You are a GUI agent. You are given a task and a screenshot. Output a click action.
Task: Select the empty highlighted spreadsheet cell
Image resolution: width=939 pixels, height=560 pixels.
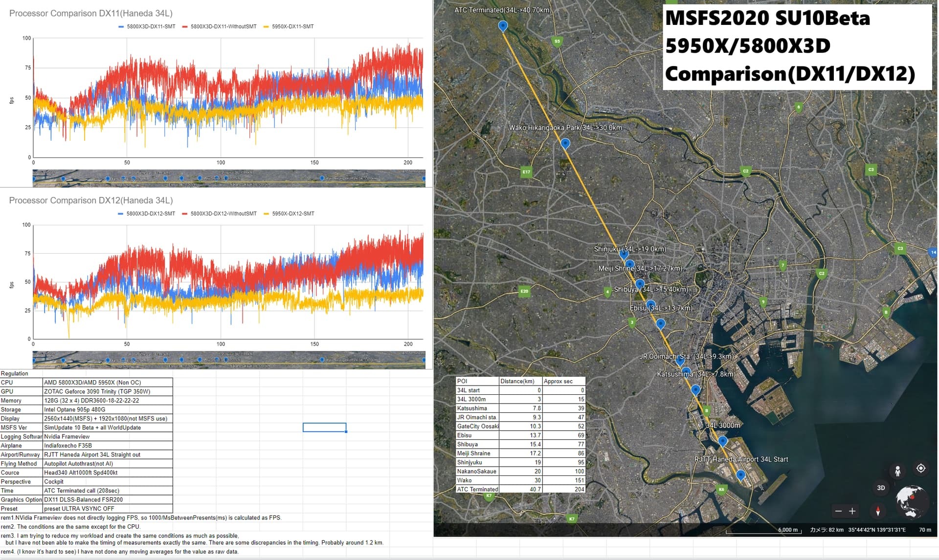[x=324, y=428]
